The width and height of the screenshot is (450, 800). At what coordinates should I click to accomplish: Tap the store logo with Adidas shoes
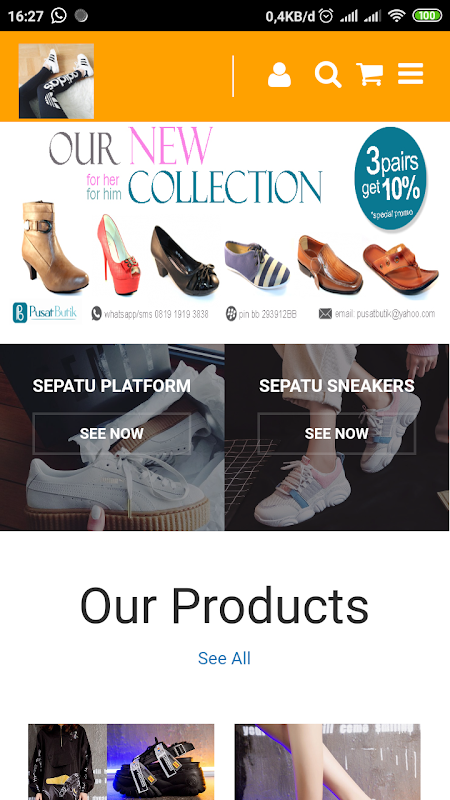56,81
